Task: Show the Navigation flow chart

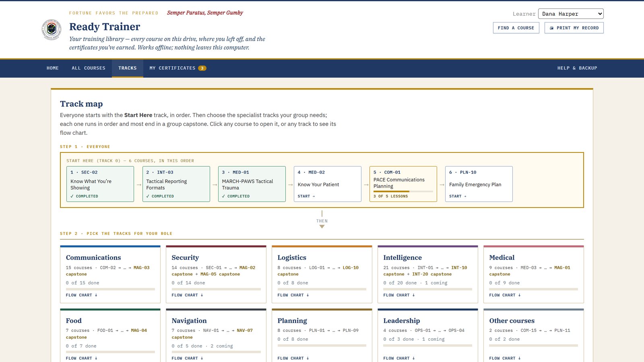Action: (188, 358)
